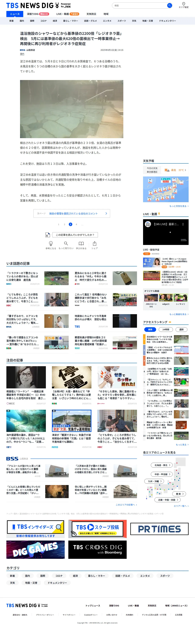Go to article page 1
195x644 pixels.
(x=59, y=224)
